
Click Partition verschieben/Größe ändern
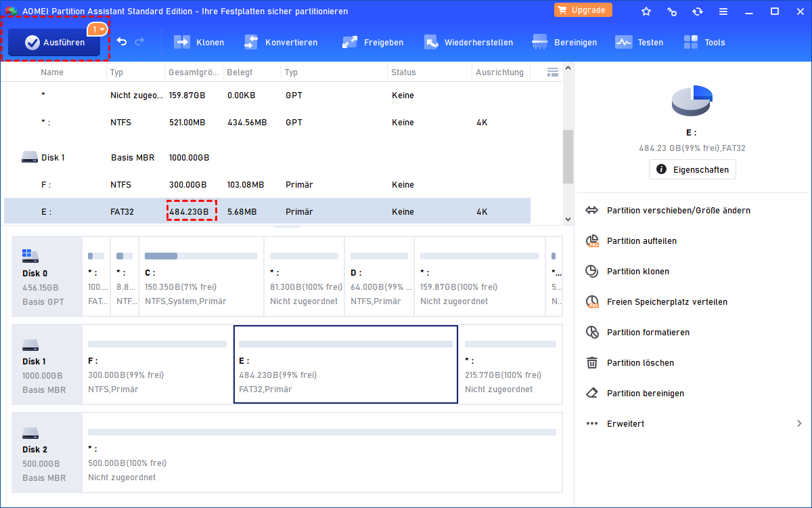click(x=678, y=210)
